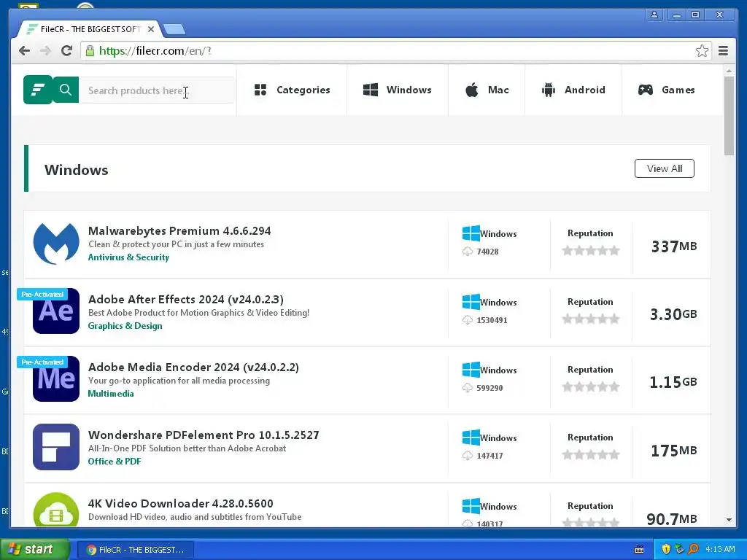Image resolution: width=747 pixels, height=560 pixels.
Task: Open the Windows navigation menu
Action: coord(398,90)
